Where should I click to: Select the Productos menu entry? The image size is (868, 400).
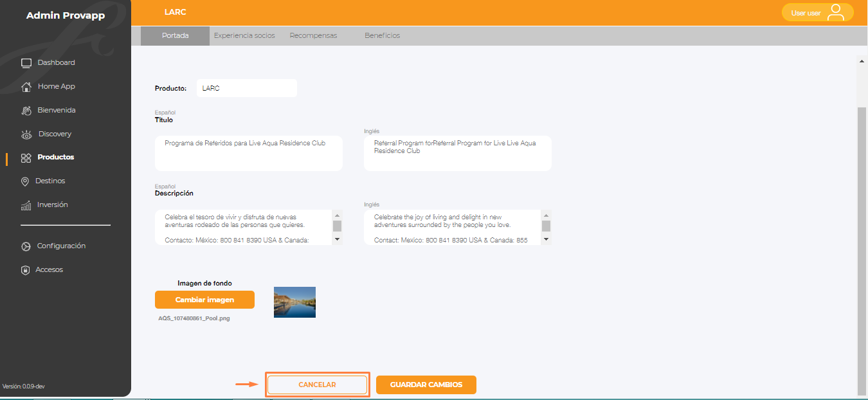[56, 157]
